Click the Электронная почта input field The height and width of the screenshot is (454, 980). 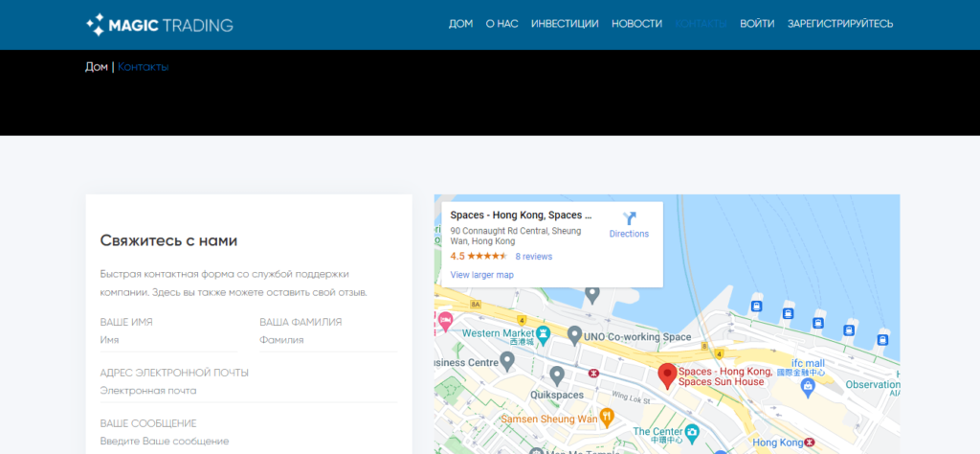[x=248, y=392]
